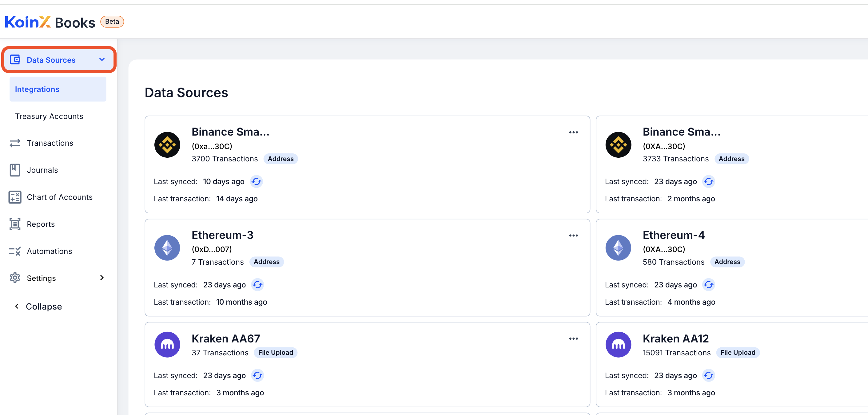Open the Integrations submenu item
This screenshot has width=868, height=415.
tap(58, 89)
